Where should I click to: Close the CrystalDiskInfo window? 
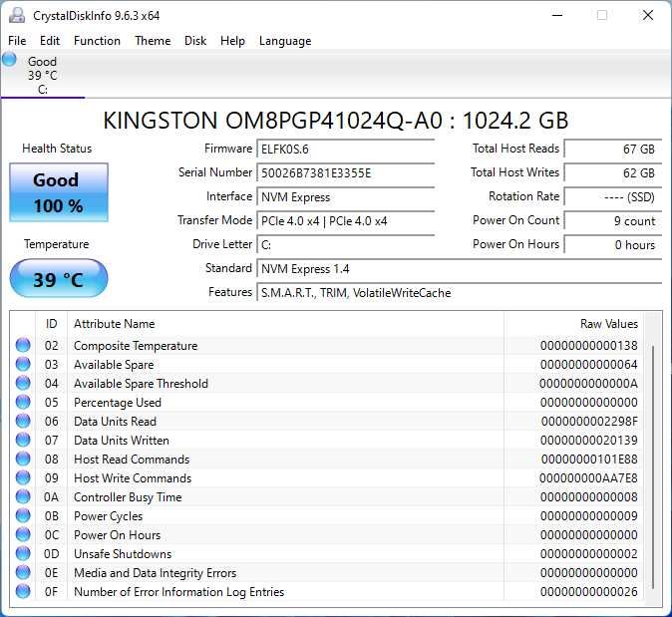pos(648,15)
